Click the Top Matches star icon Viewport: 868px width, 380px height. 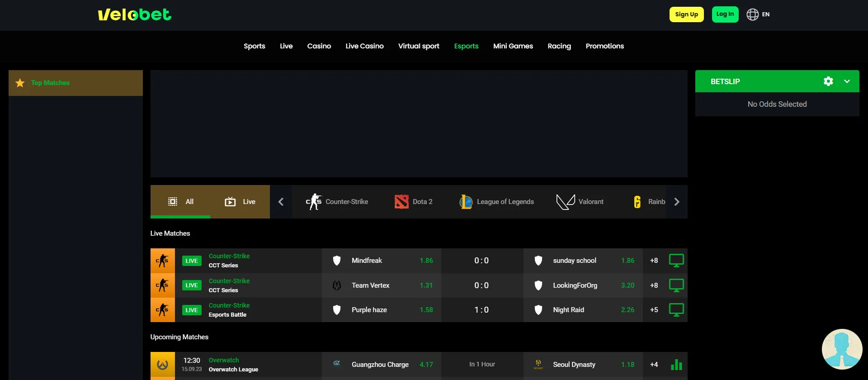[x=20, y=83]
